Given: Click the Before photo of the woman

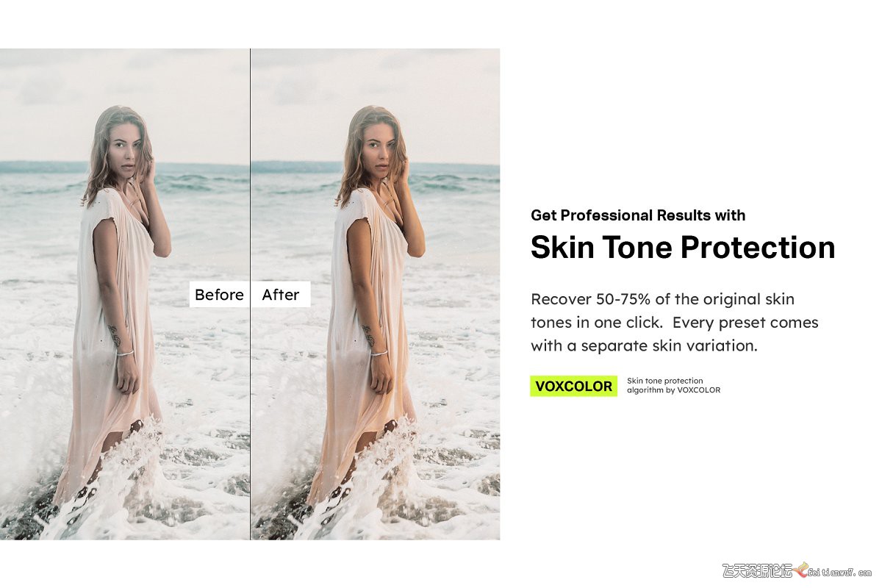Looking at the screenshot, I should 125,294.
